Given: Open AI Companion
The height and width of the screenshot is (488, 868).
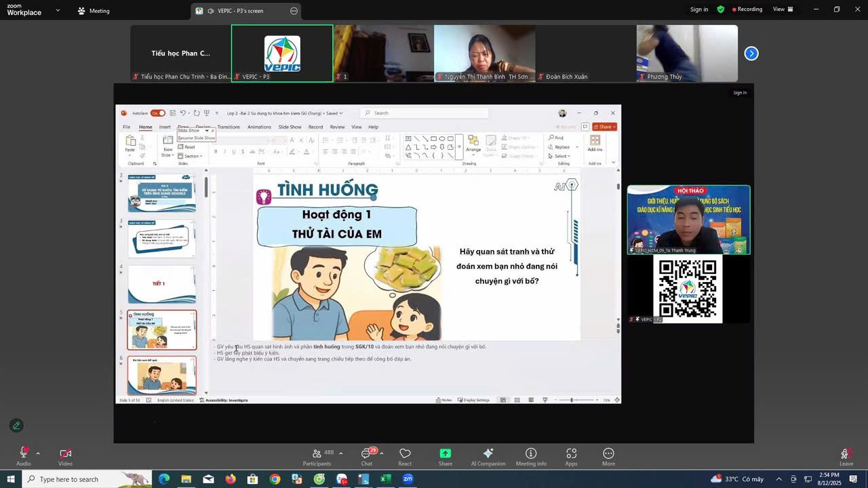Looking at the screenshot, I should 488,454.
